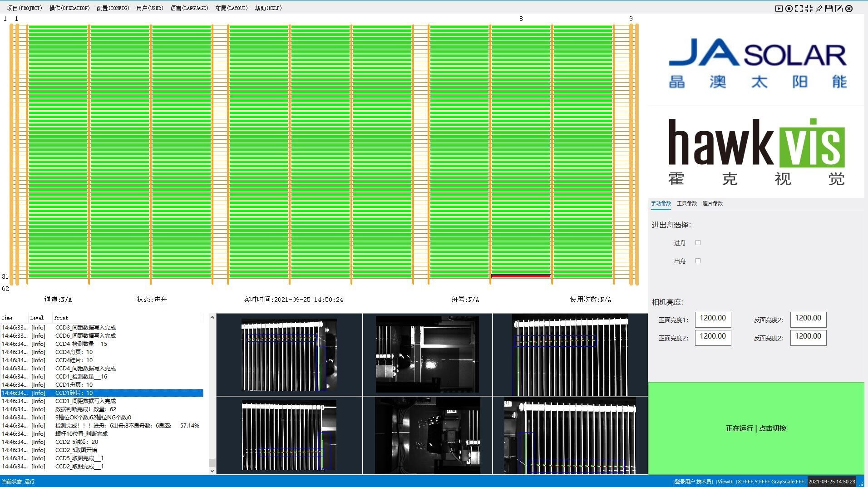This screenshot has height=487, width=868.
Task: Click the log panel scrollbar thumb
Action: pos(212,462)
